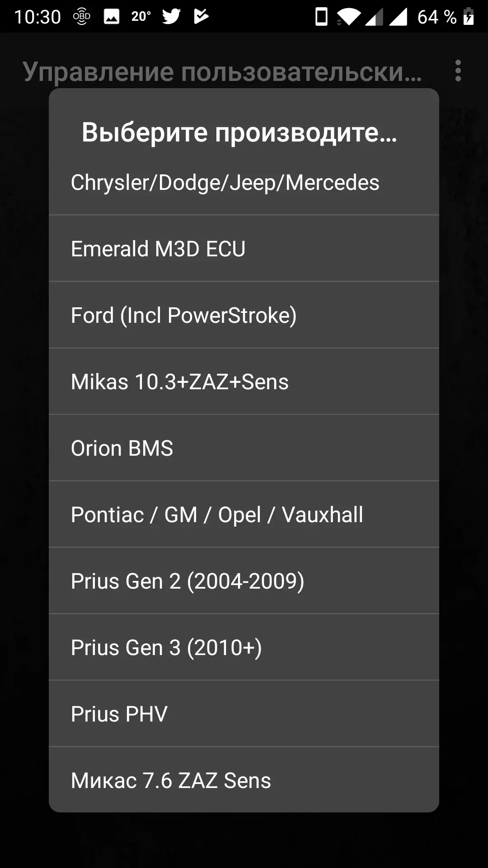488x868 pixels.
Task: Tap the OBD status bar icon
Action: [82, 17]
